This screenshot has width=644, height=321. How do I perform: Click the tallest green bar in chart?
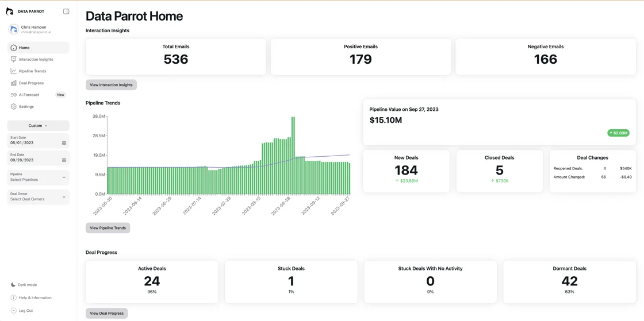(x=293, y=155)
